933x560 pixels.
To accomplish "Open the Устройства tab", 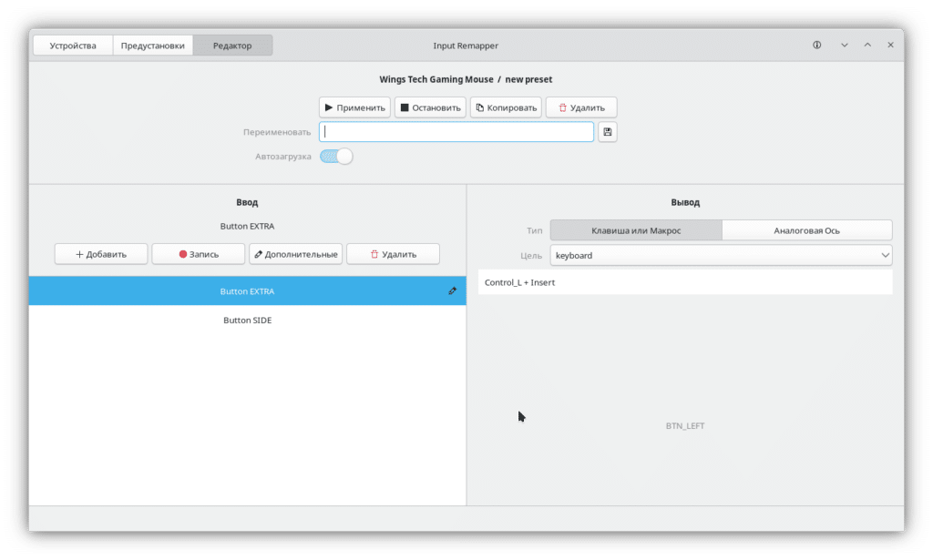I will click(x=73, y=46).
